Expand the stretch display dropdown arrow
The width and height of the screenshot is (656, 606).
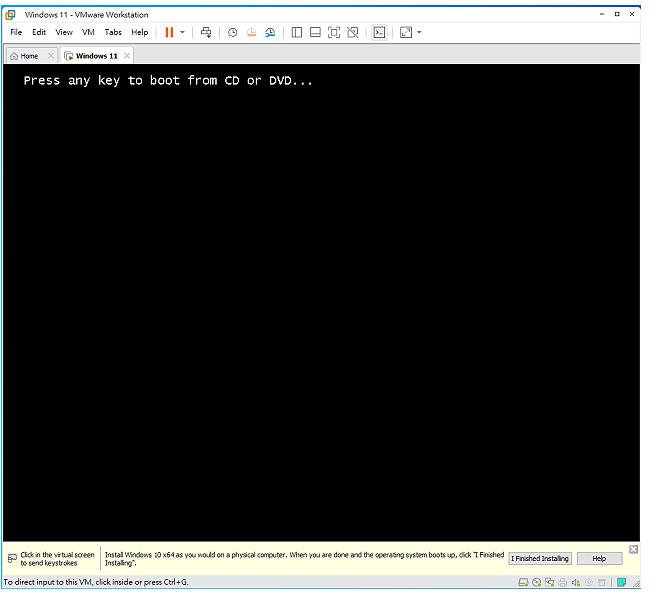tap(419, 32)
